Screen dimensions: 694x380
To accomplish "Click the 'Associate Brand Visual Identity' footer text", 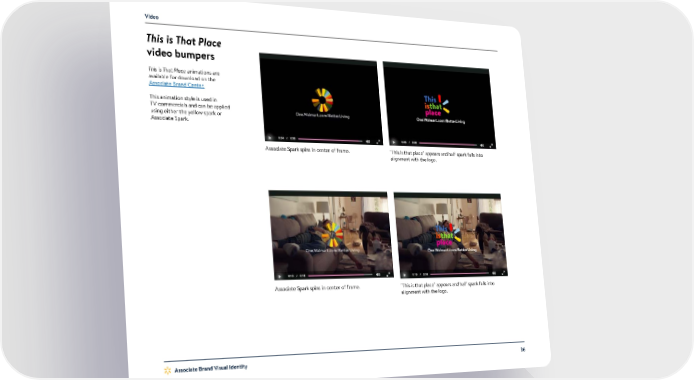I will pyautogui.click(x=211, y=368).
